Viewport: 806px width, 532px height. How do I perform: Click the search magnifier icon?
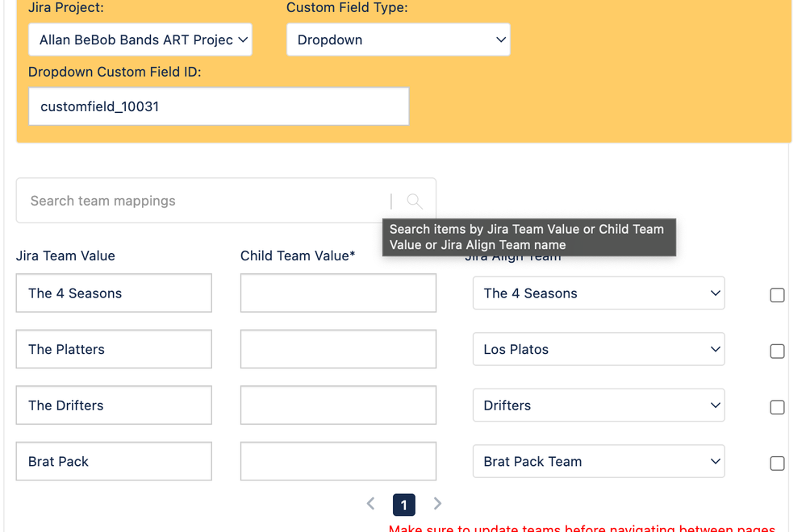[415, 201]
